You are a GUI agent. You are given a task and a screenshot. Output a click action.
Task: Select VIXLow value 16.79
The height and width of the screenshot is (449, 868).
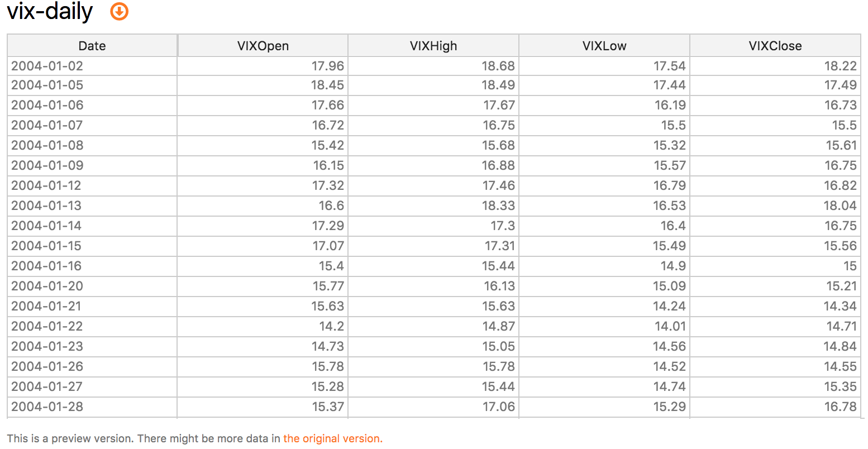(669, 185)
